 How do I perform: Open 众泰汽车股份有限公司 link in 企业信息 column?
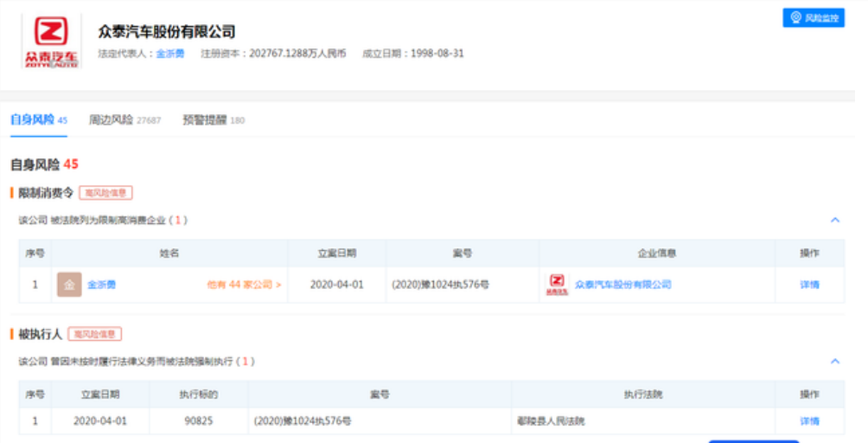[622, 285]
